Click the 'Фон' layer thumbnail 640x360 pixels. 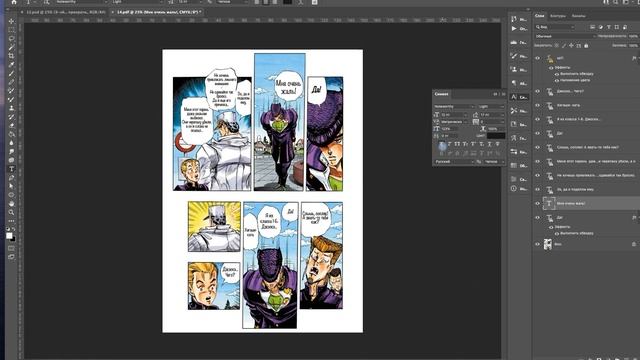(548, 244)
